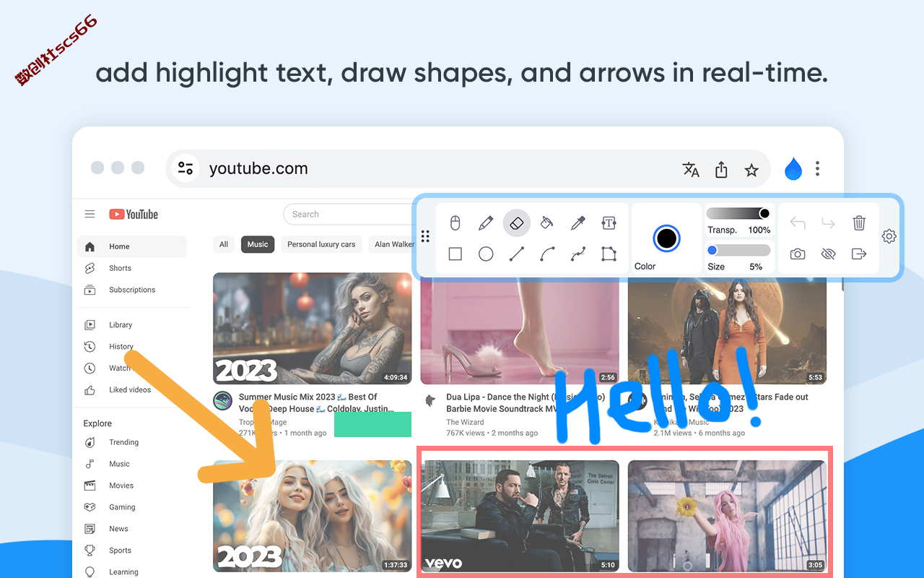Open the 3:05 pink-haired video thumbnail
Viewport: 924px width, 578px height.
click(727, 516)
